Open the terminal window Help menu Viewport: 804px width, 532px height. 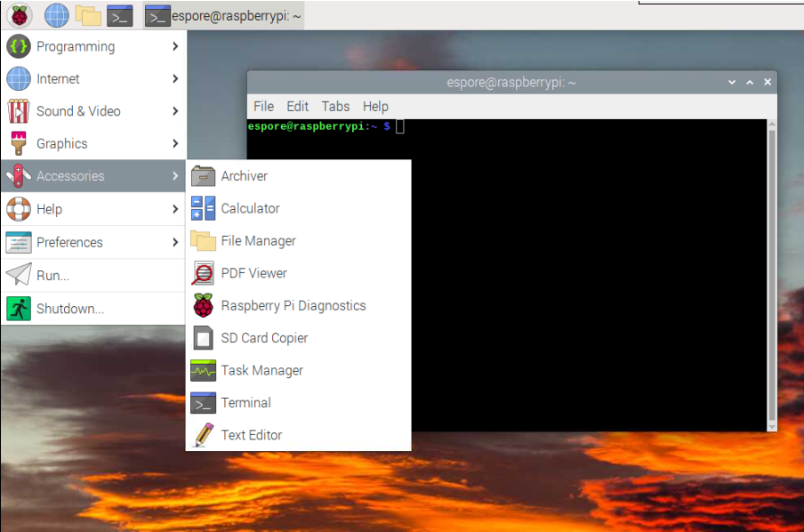pyautogui.click(x=375, y=106)
